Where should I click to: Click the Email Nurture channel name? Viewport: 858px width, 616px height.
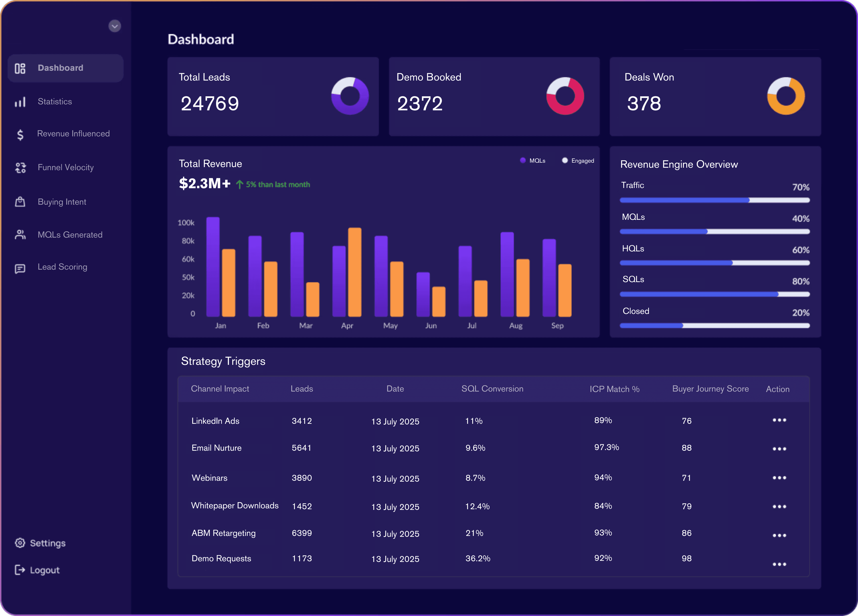click(217, 448)
